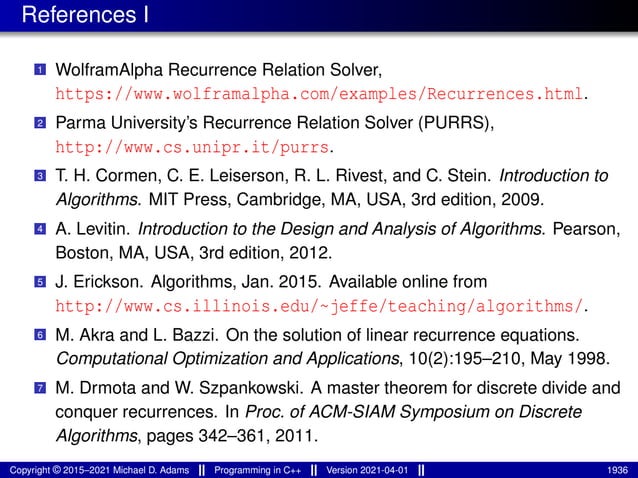The image size is (638, 478).
Task: Click the slide number 1936
Action: point(618,470)
